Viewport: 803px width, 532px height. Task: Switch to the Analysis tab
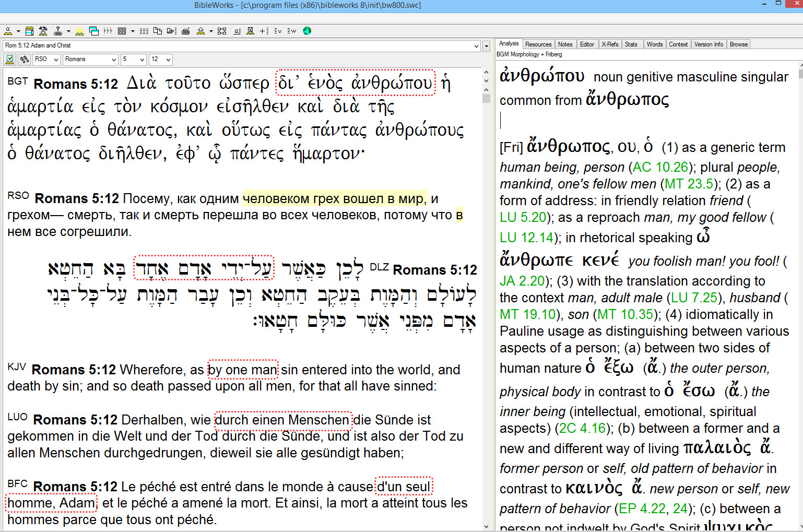pyautogui.click(x=509, y=43)
